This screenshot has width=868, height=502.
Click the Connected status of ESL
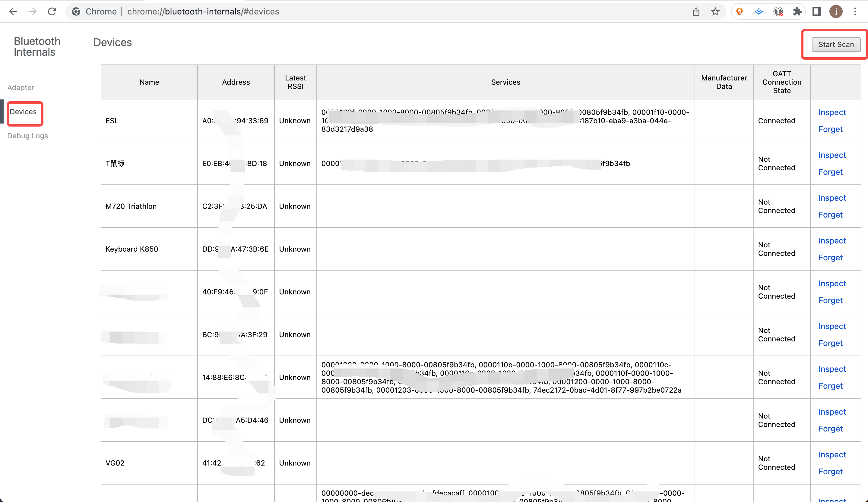pos(776,121)
